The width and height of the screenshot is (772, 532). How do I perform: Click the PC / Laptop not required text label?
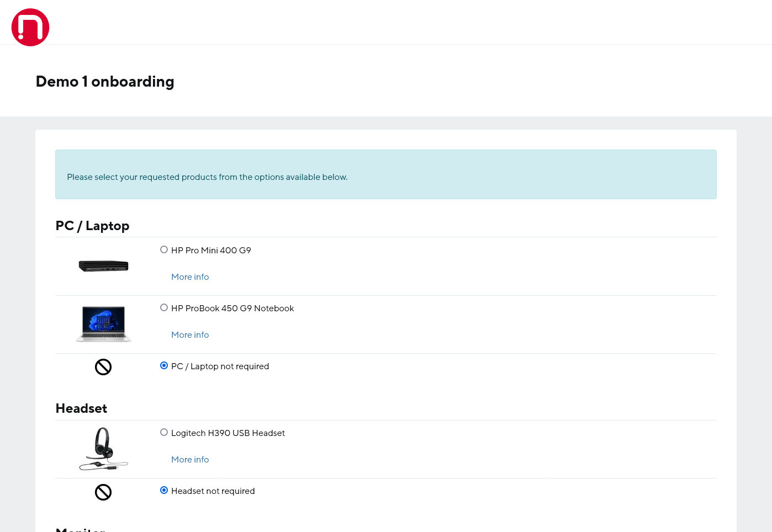(220, 366)
